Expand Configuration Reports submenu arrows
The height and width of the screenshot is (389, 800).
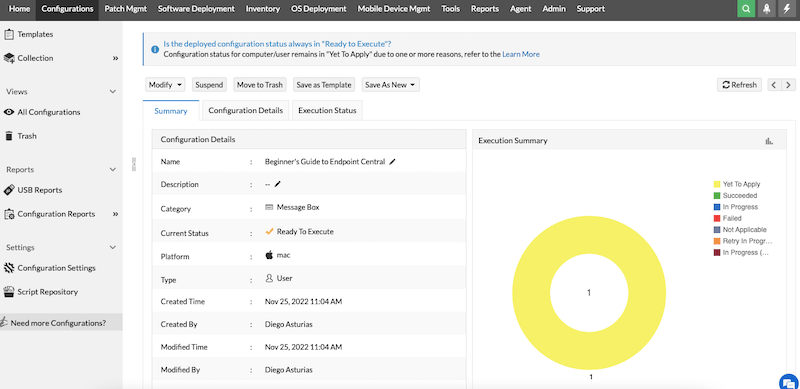(x=115, y=214)
